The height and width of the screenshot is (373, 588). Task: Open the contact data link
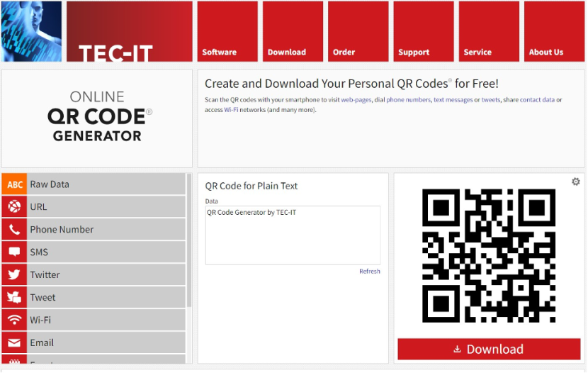[x=537, y=100]
